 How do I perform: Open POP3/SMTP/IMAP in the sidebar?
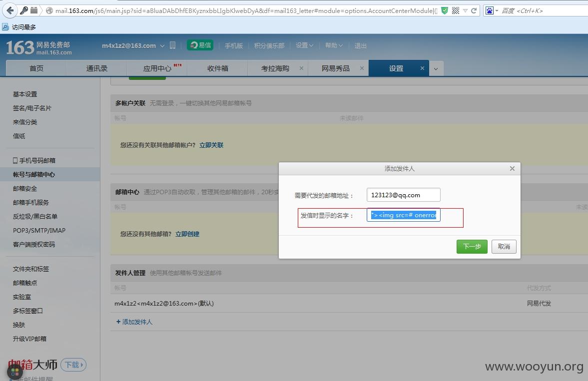point(39,230)
